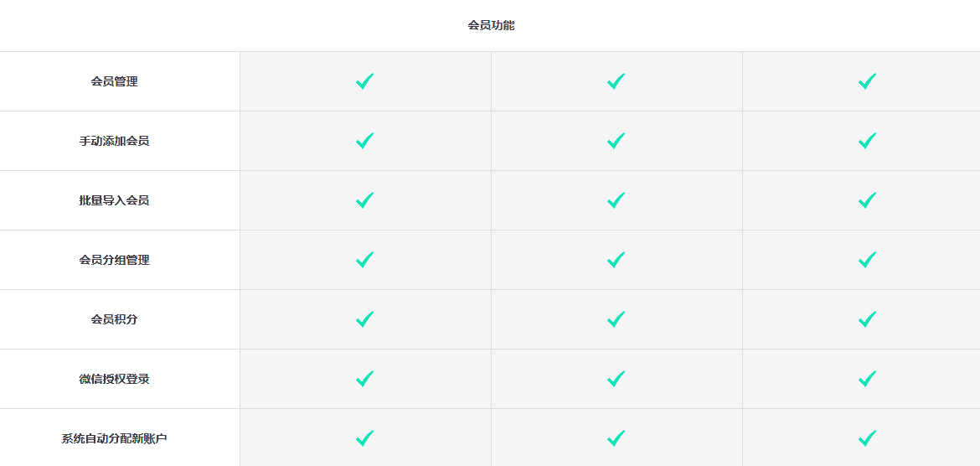Image resolution: width=980 pixels, height=466 pixels.
Task: Click third-column checkmark for 会员管理
Action: pos(867,81)
